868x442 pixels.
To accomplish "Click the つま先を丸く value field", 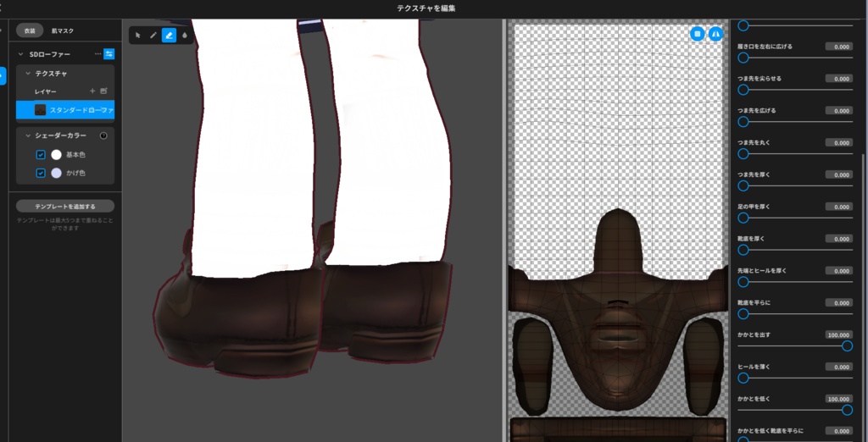I will click(x=838, y=143).
